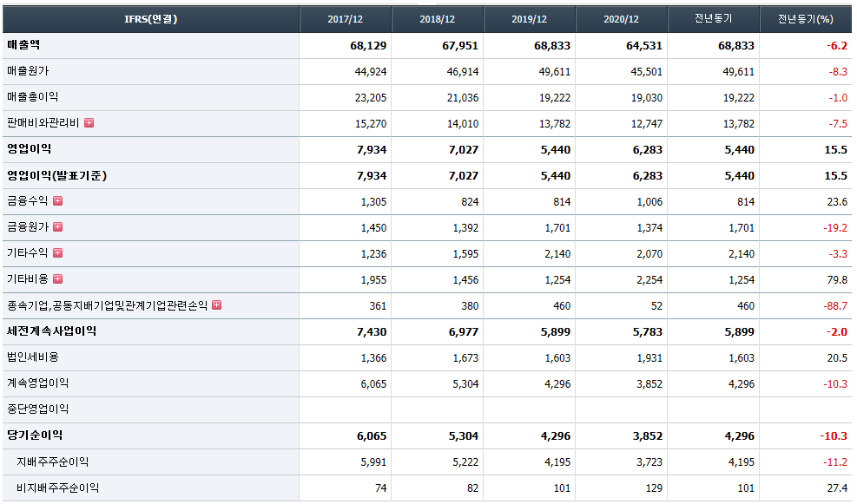The image size is (857, 504).
Task: Click 기타비용 change value 79.8
Action: pyautogui.click(x=837, y=280)
